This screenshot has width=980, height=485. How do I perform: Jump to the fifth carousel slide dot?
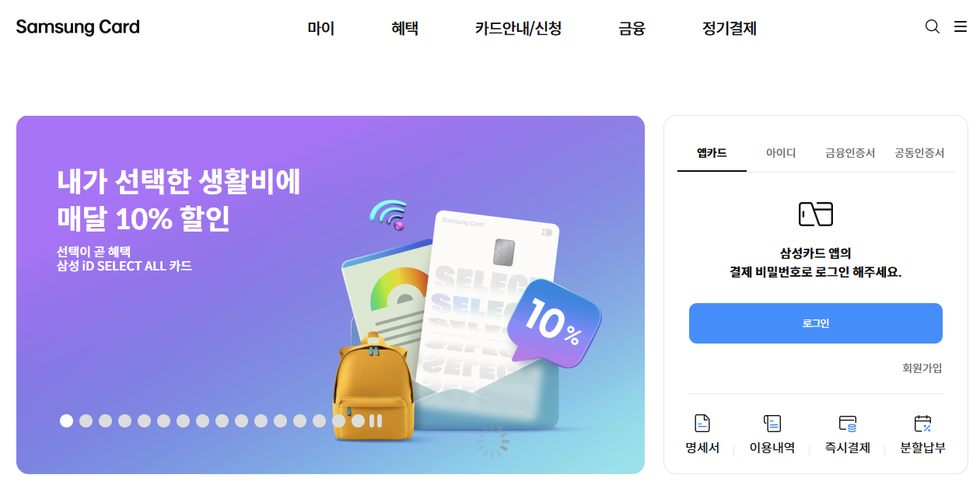pos(145,420)
